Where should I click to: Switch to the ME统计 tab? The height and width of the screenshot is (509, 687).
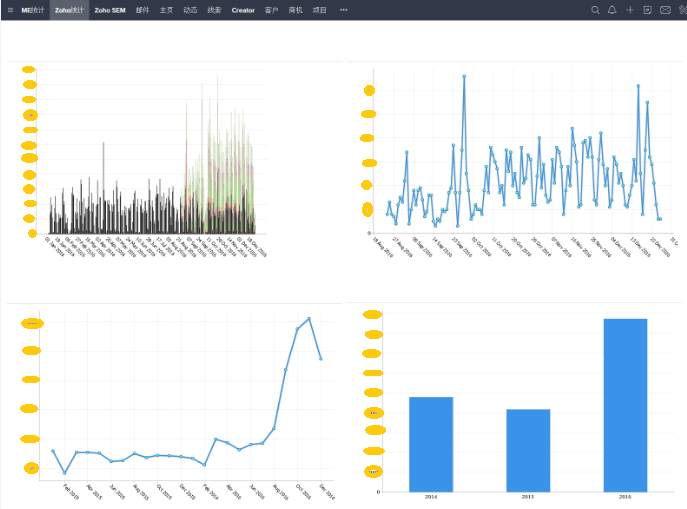[33, 10]
